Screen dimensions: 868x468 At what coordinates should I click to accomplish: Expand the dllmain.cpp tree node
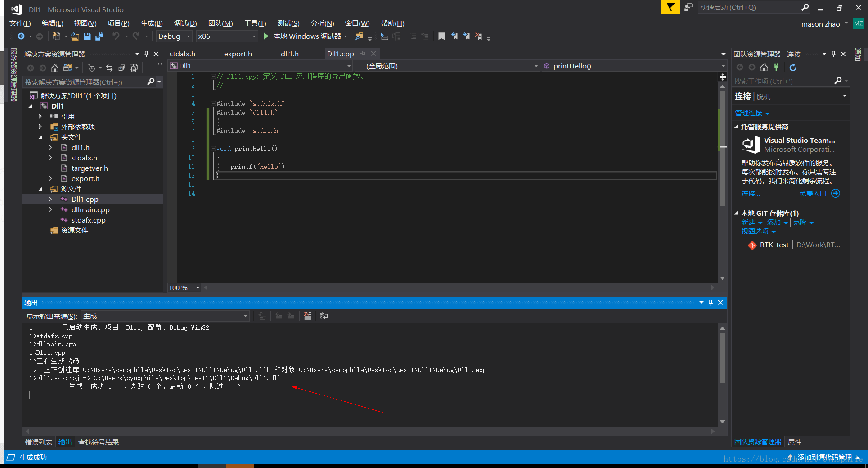pyautogui.click(x=50, y=209)
